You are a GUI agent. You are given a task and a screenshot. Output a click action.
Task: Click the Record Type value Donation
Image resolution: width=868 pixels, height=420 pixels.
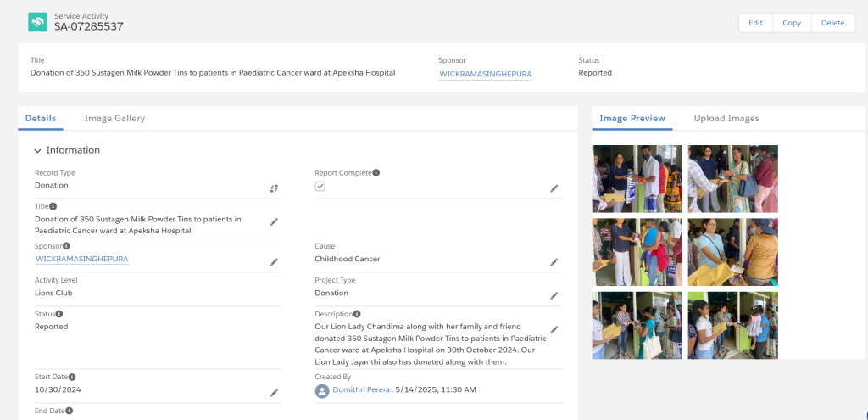[x=52, y=185]
